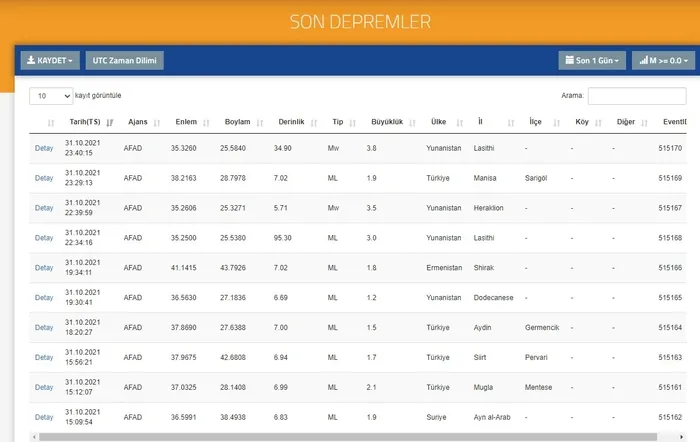Open the records-per-page selector showing 10
The height and width of the screenshot is (442, 700).
click(52, 96)
